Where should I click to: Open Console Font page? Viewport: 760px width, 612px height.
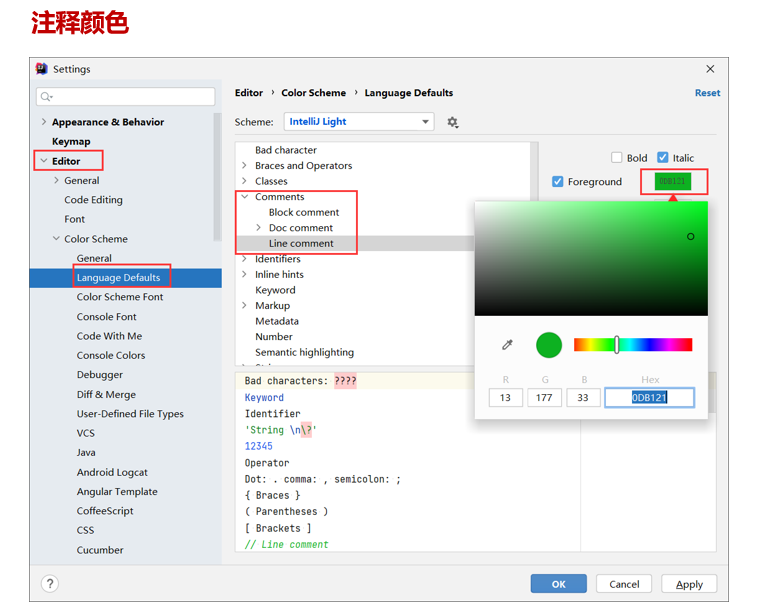(107, 316)
